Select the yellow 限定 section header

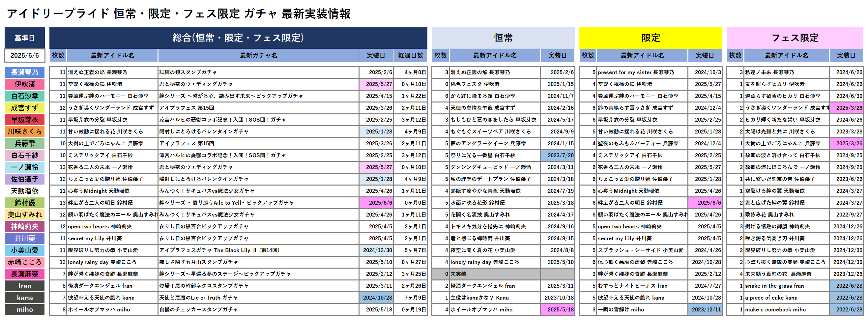point(650,38)
